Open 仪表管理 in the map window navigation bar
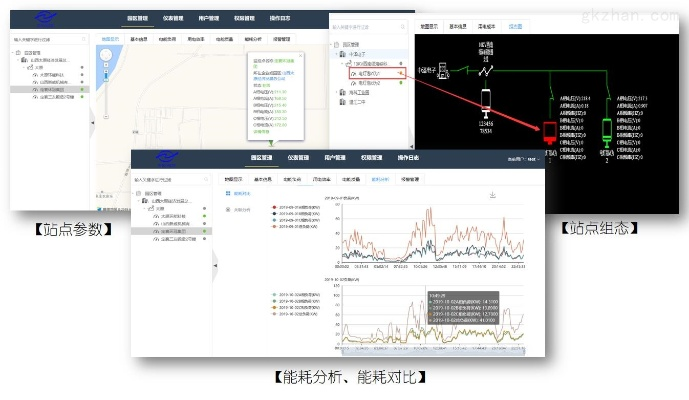This screenshot has height=400, width=689. pyautogui.click(x=172, y=19)
